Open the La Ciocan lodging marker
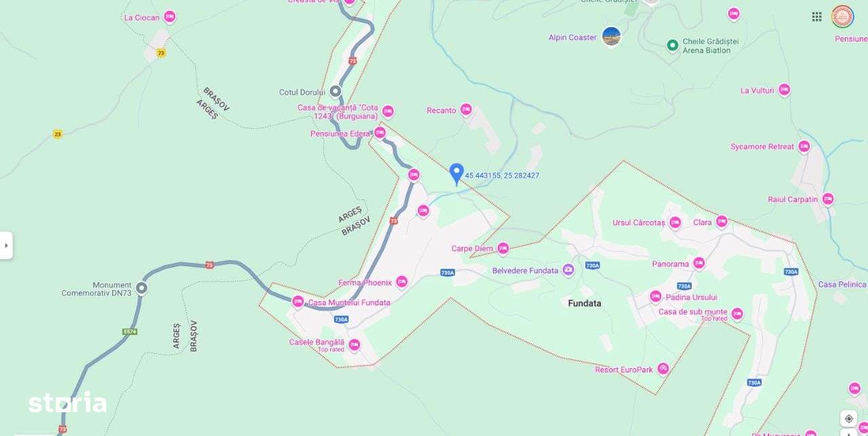This screenshot has height=436, width=868. pos(170,16)
